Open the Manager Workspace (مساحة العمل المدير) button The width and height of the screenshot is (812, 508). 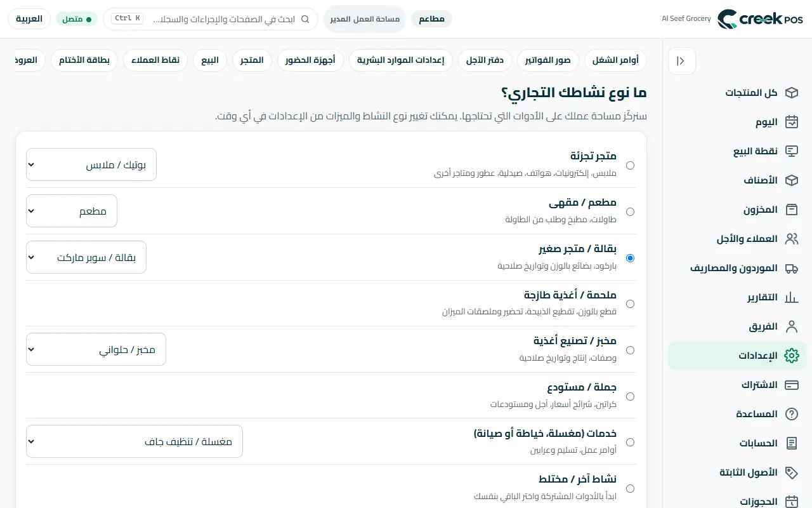pos(365,19)
